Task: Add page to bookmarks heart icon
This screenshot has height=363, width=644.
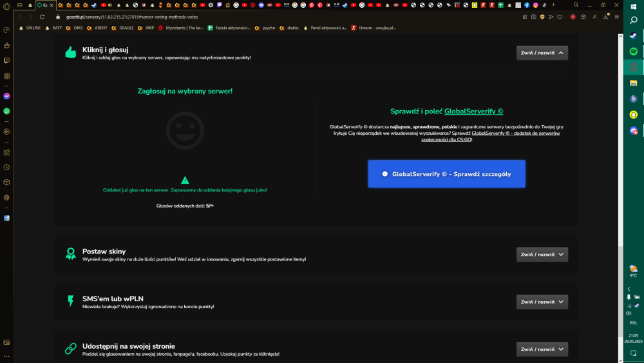Action: [x=560, y=17]
